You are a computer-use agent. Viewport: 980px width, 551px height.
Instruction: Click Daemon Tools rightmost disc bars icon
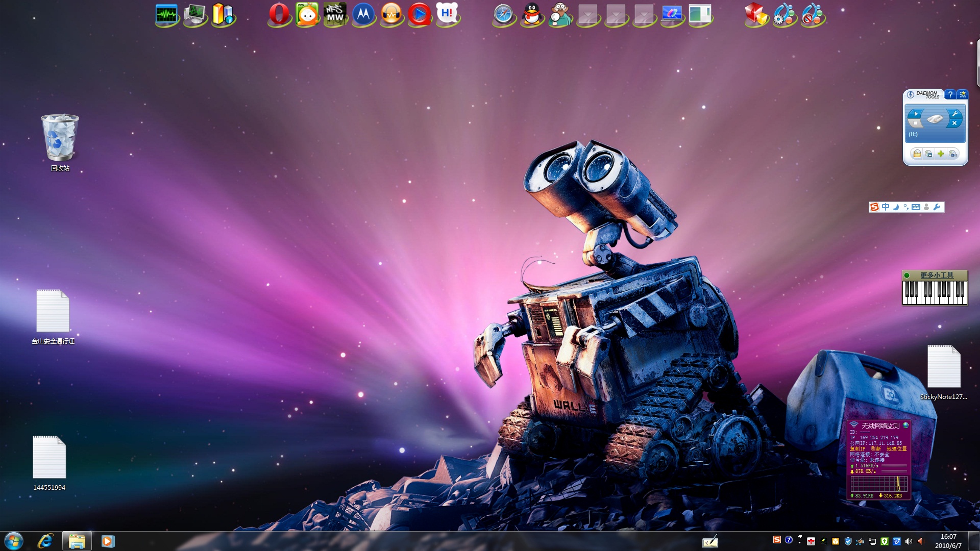953,154
